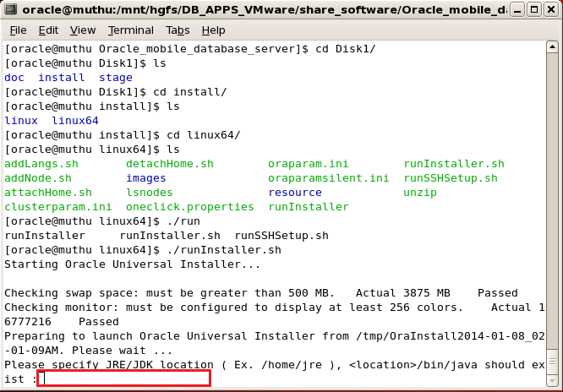
Task: Click the 'cd Disk1/' command text
Action: click(346, 49)
